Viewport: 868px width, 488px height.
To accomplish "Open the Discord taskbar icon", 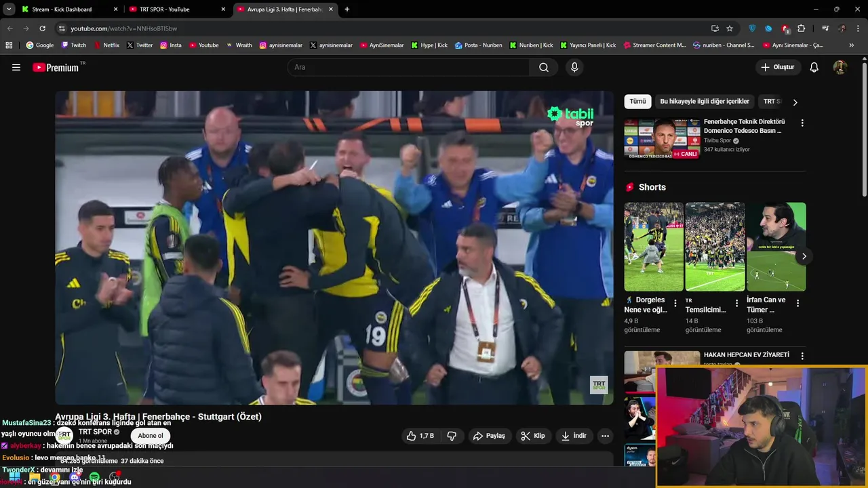I will [75, 477].
